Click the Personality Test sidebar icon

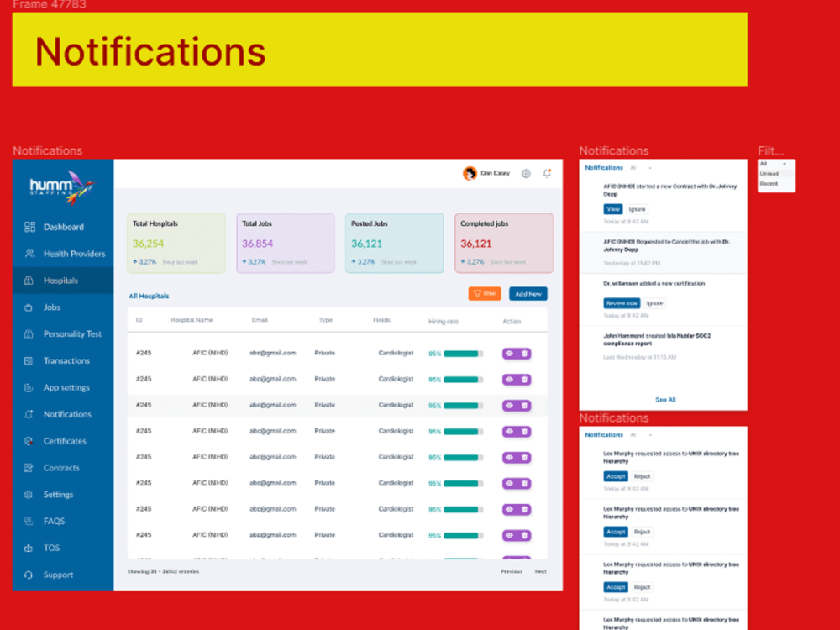(x=29, y=334)
